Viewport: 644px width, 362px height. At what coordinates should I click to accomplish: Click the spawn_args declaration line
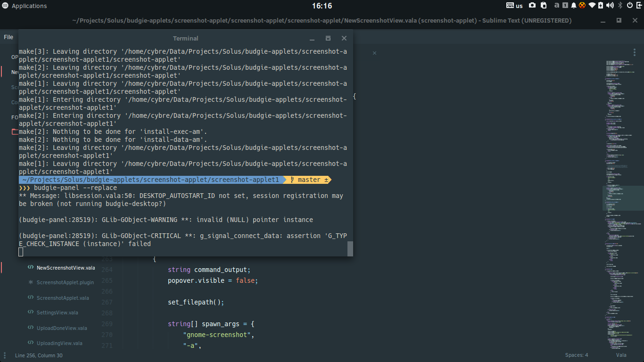click(x=211, y=324)
